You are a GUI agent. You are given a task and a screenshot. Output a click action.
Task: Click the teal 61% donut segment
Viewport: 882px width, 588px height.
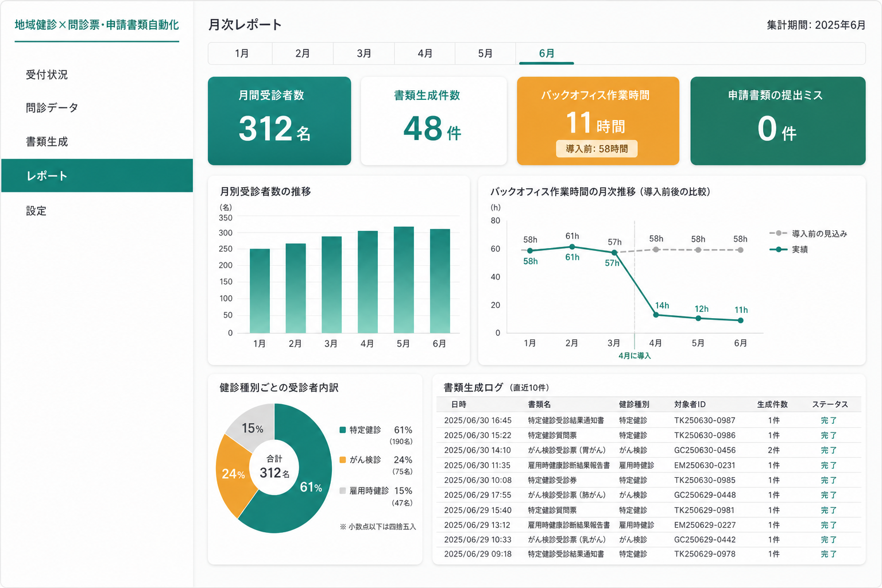(x=311, y=487)
